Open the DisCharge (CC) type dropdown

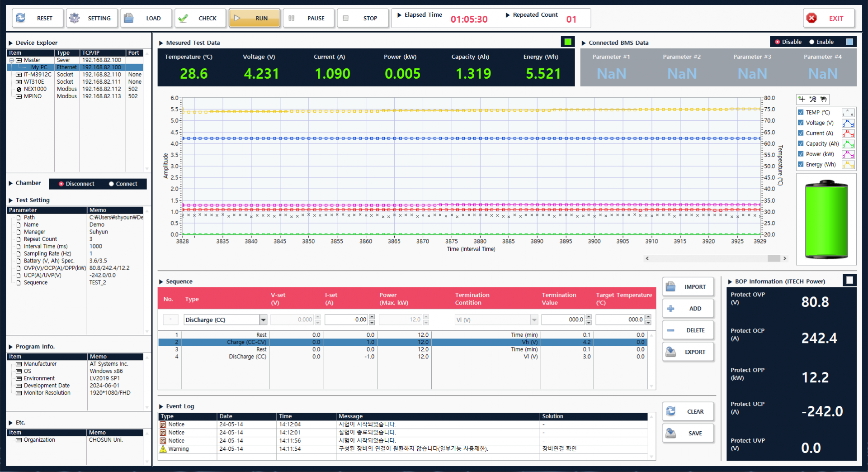coord(263,320)
